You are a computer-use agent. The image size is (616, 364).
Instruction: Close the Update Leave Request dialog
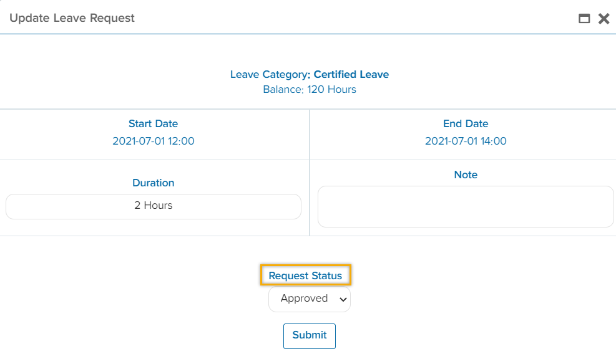point(604,19)
